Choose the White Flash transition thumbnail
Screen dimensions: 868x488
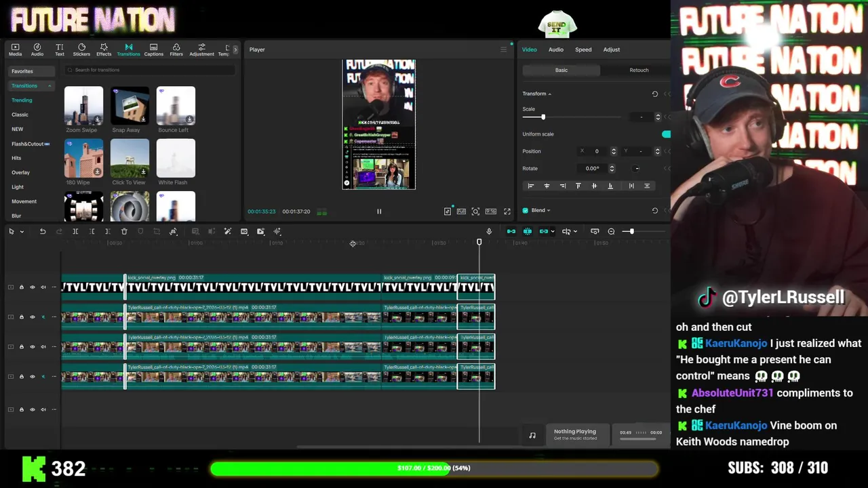(x=176, y=158)
